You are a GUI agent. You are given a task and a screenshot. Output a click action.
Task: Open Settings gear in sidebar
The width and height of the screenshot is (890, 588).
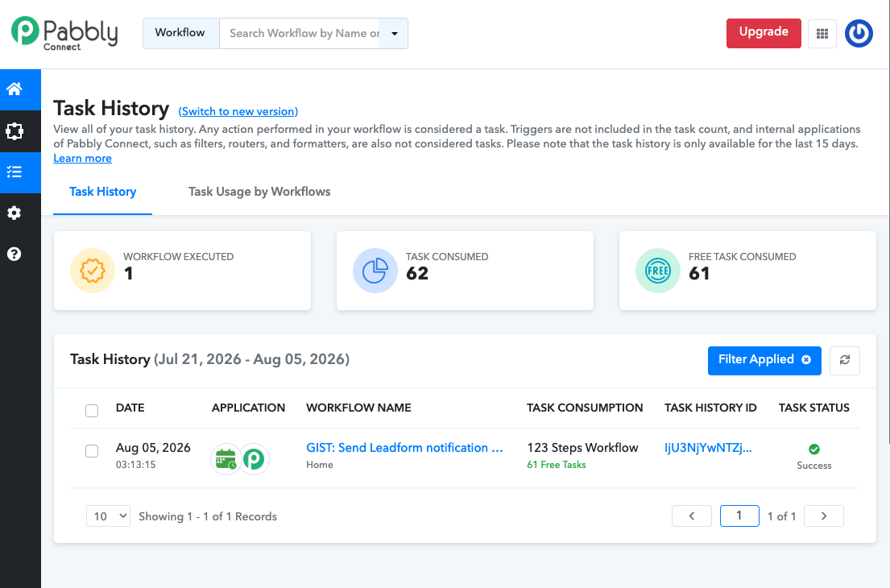pyautogui.click(x=14, y=213)
